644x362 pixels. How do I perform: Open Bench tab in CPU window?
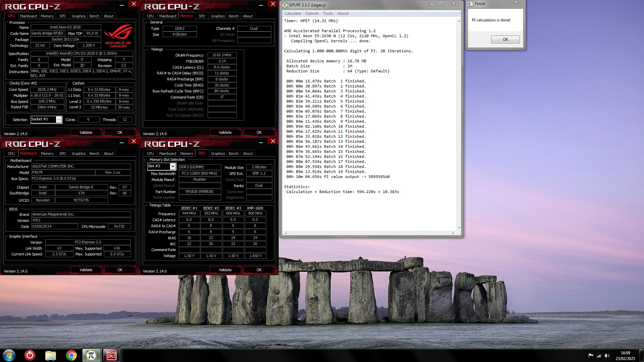click(x=95, y=16)
